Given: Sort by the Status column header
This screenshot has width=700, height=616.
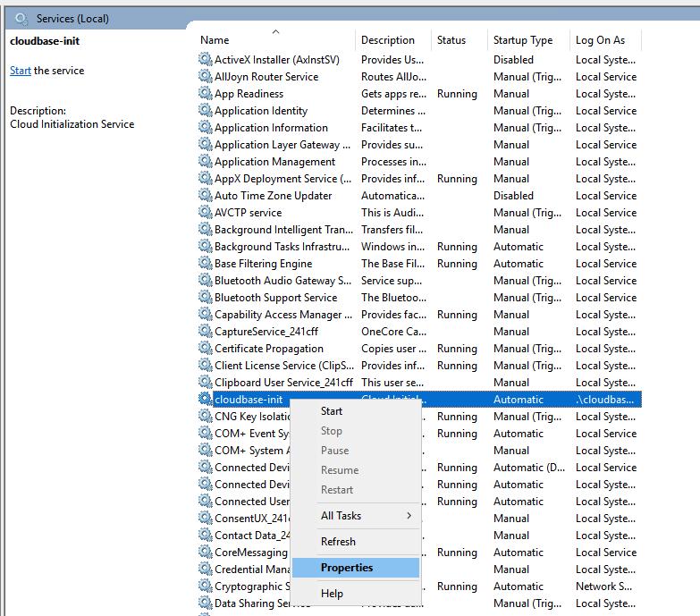Looking at the screenshot, I should click(460, 39).
